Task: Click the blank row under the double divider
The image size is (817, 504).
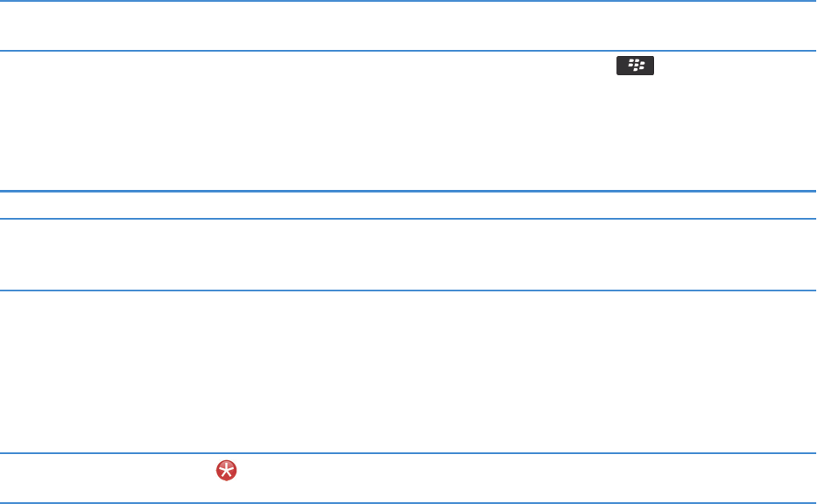Action: point(408,255)
